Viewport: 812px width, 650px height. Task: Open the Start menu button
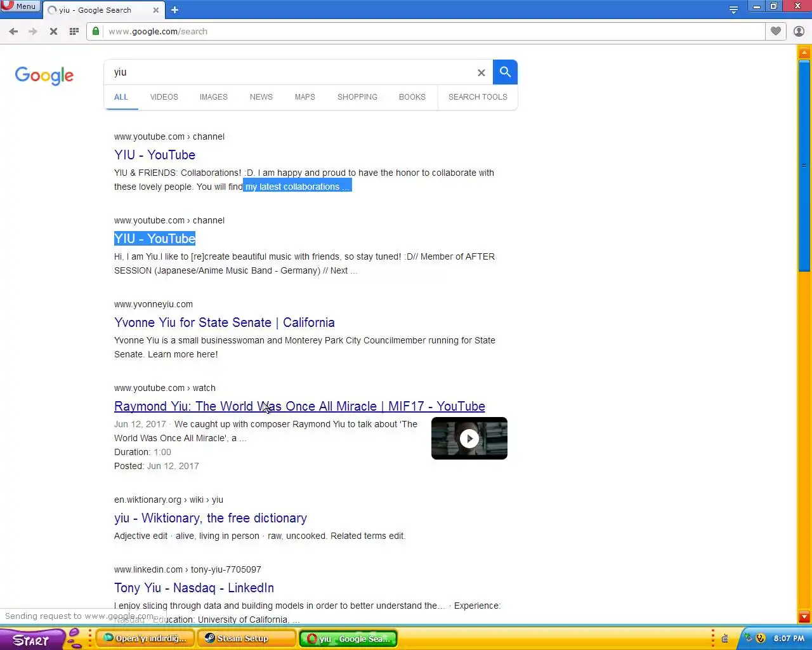click(32, 639)
